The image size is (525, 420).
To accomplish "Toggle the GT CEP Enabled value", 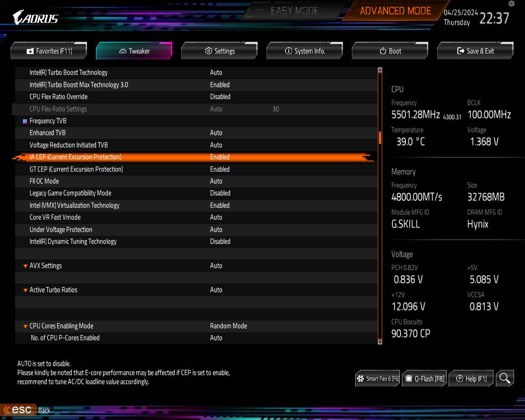I will tap(220, 169).
